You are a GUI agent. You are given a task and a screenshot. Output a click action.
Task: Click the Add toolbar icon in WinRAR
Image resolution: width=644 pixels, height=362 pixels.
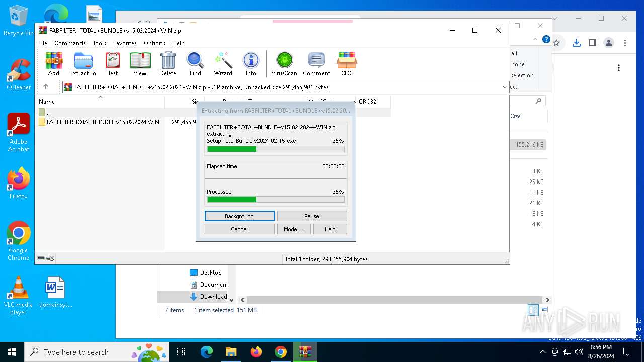pos(54,64)
